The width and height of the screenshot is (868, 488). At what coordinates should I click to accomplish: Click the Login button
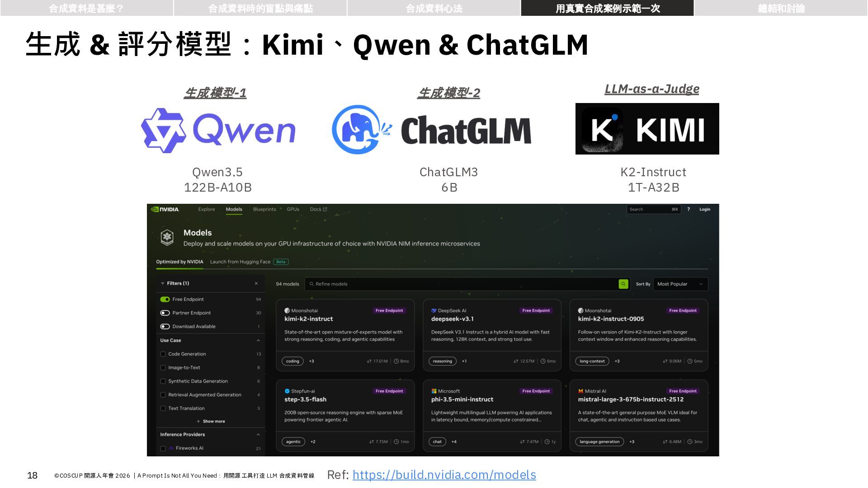click(x=705, y=209)
